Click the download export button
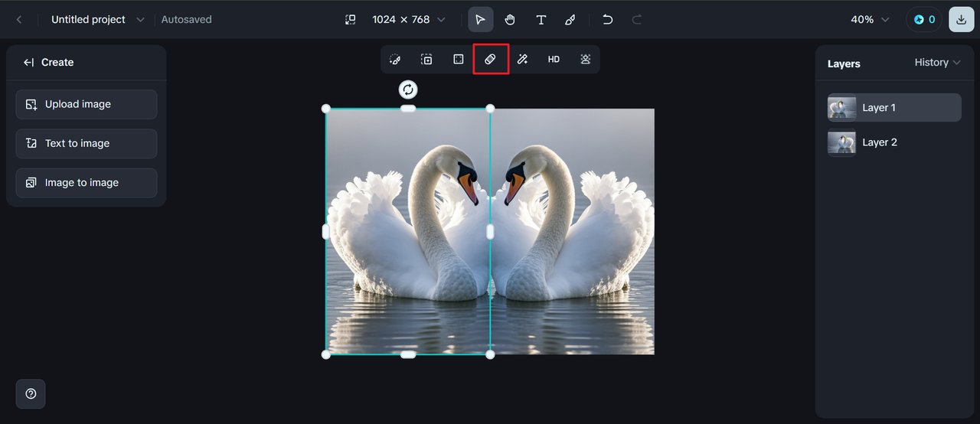The height and width of the screenshot is (424, 980). tap(962, 19)
